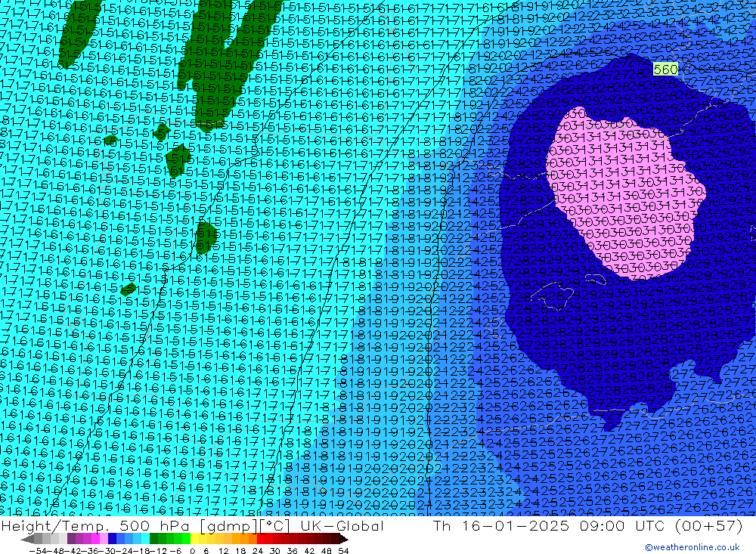Screen dimensions: 756x554
Task: Select the Th 16-01-2025 date text
Action: point(501,526)
